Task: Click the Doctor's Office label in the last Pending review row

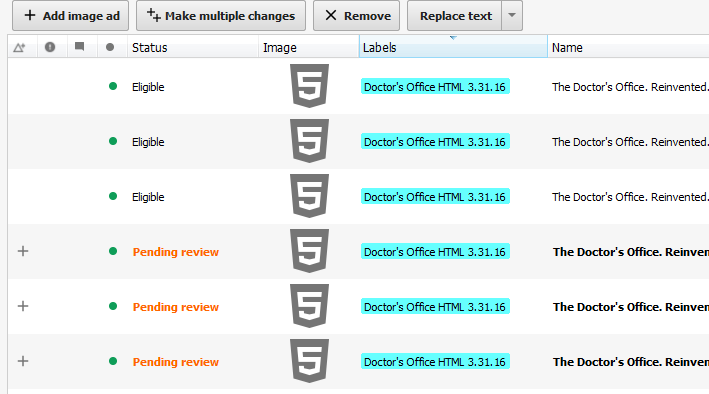Action: [435, 361]
